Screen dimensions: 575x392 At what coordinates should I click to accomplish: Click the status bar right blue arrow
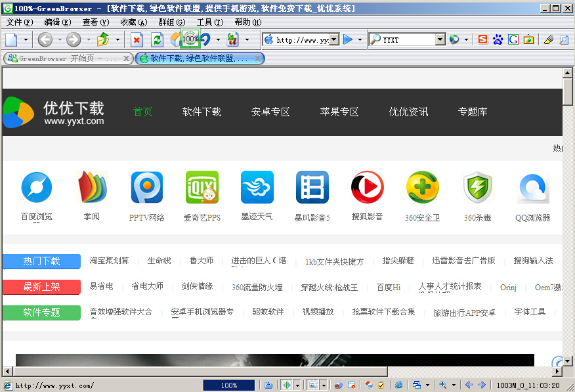pyautogui.click(x=482, y=385)
